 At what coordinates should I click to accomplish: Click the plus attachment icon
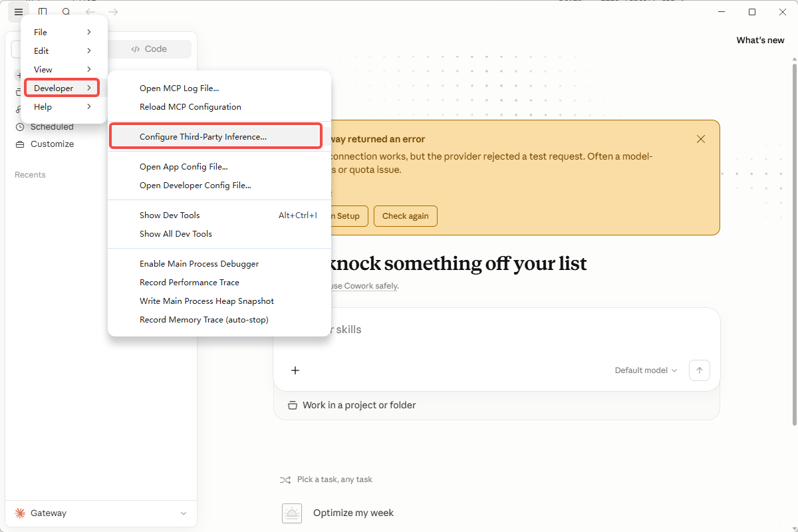click(295, 370)
